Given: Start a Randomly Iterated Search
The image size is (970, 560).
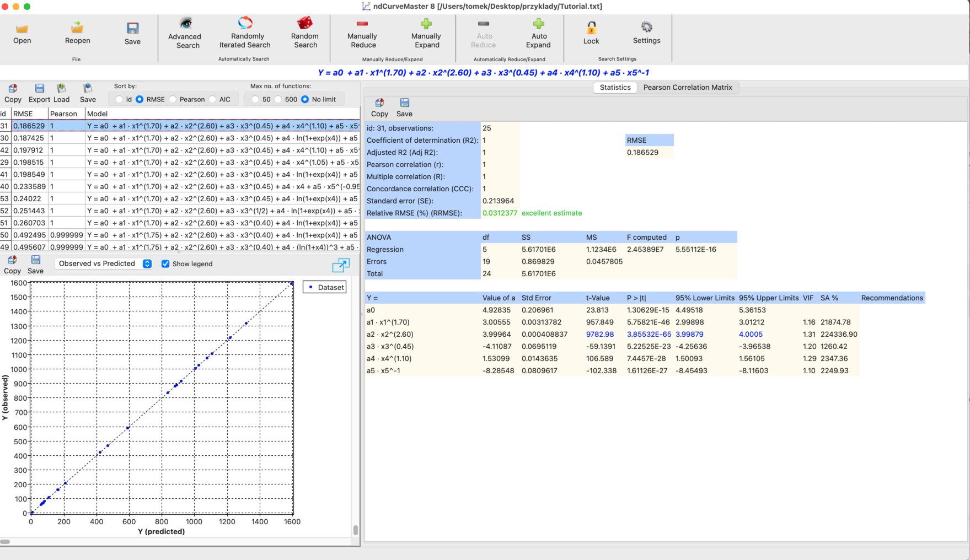Looking at the screenshot, I should [x=245, y=24].
